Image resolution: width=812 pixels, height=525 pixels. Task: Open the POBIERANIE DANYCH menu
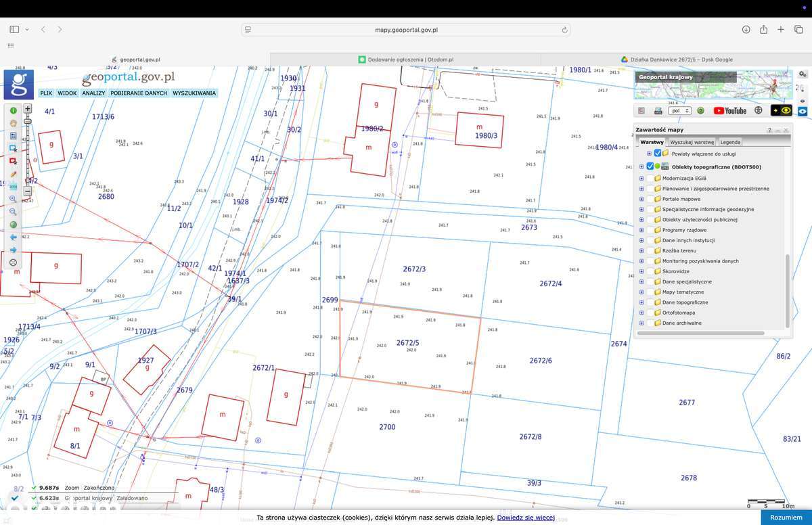point(139,93)
